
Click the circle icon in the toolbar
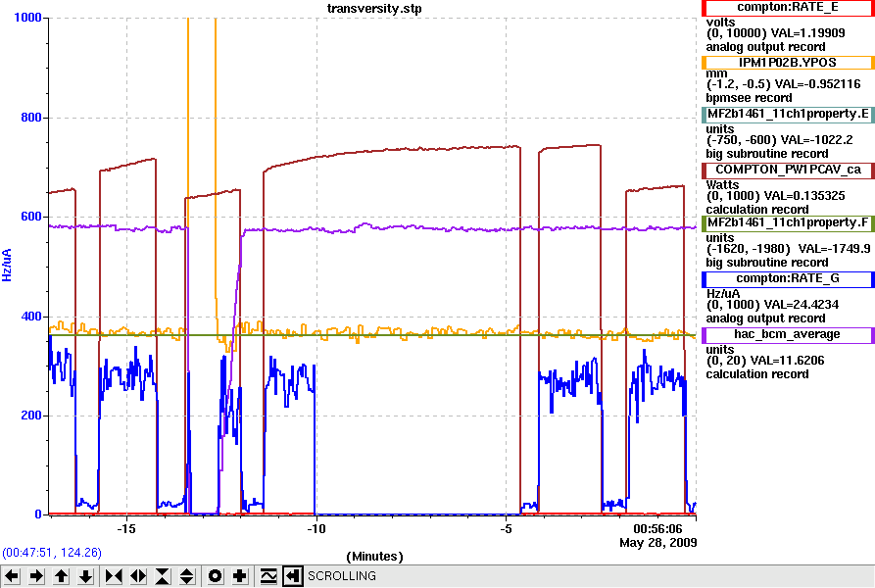click(x=215, y=575)
